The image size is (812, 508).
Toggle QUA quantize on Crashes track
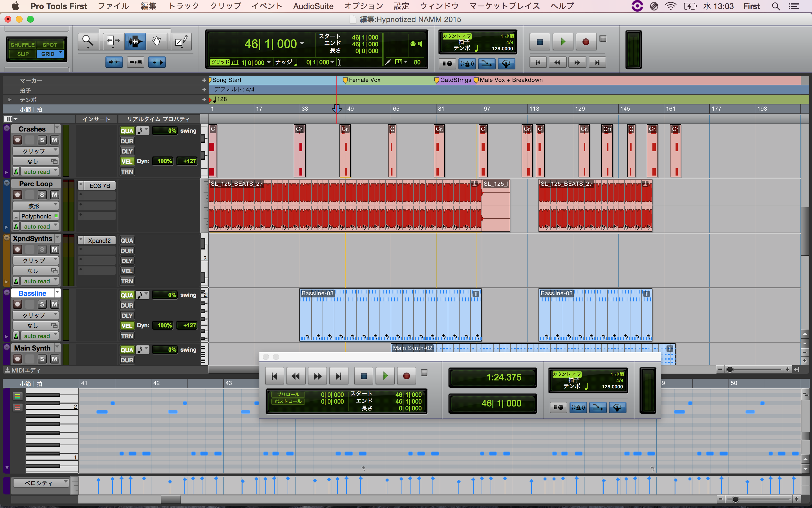click(127, 131)
